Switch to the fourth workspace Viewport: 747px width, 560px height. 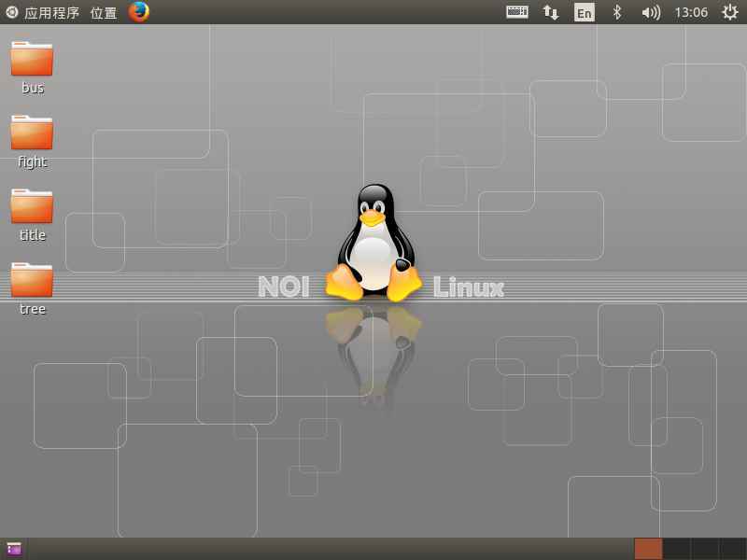732,549
